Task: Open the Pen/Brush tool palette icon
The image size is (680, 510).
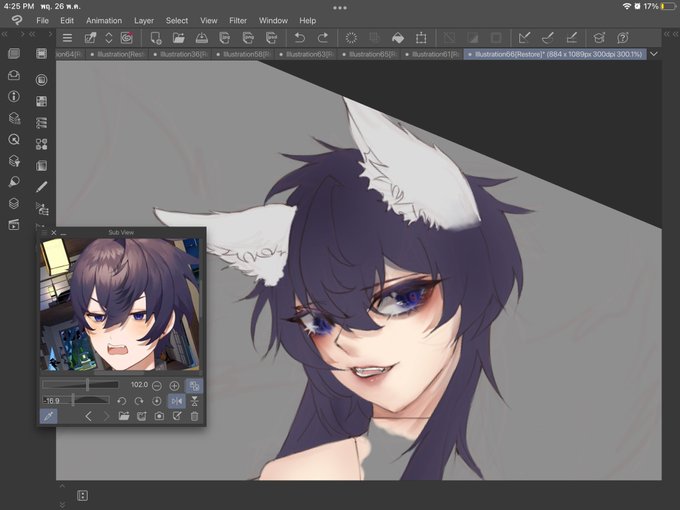Action: [x=42, y=187]
